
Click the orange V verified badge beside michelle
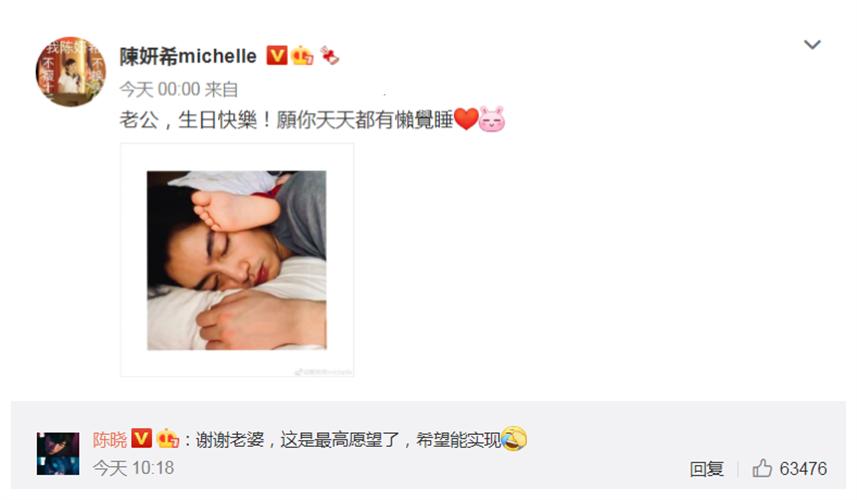(x=277, y=55)
